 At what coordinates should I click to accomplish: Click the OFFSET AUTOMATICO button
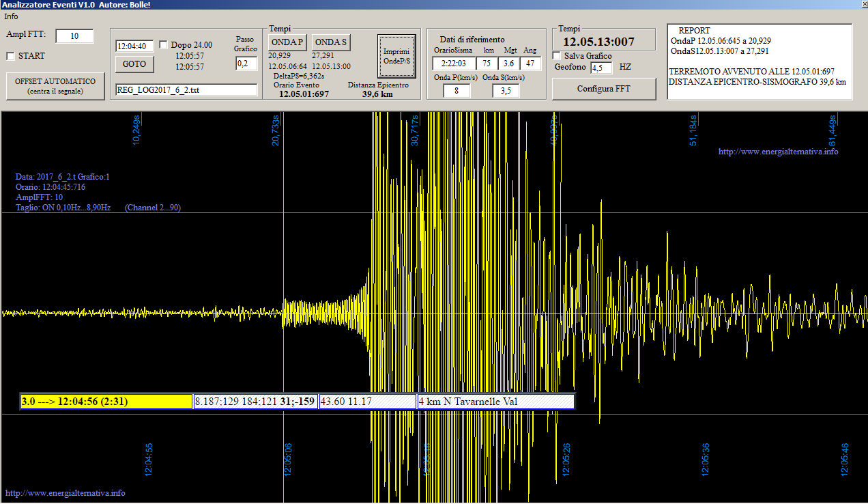click(x=56, y=85)
